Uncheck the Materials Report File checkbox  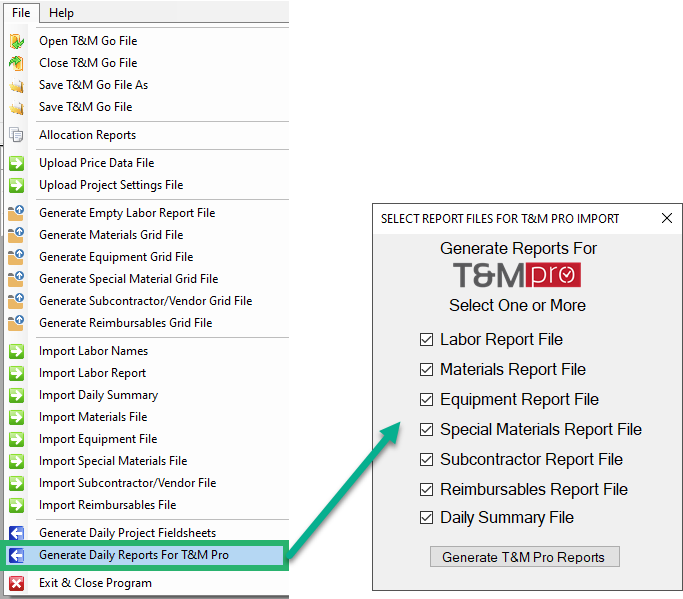[x=426, y=369]
